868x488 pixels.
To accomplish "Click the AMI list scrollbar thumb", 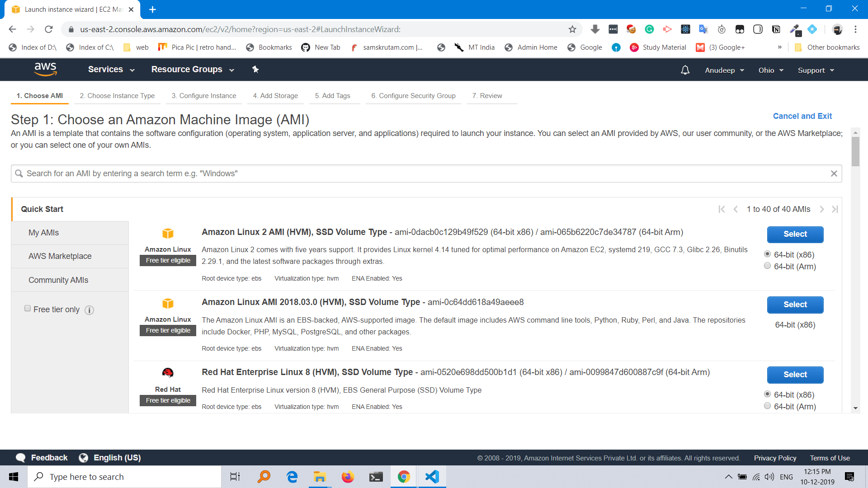I will coord(855,152).
